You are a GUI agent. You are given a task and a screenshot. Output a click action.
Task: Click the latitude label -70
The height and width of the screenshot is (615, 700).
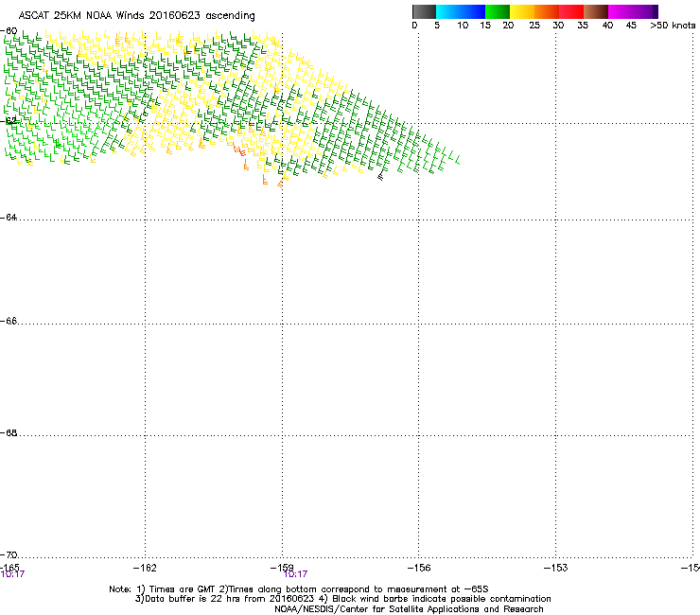point(9,555)
